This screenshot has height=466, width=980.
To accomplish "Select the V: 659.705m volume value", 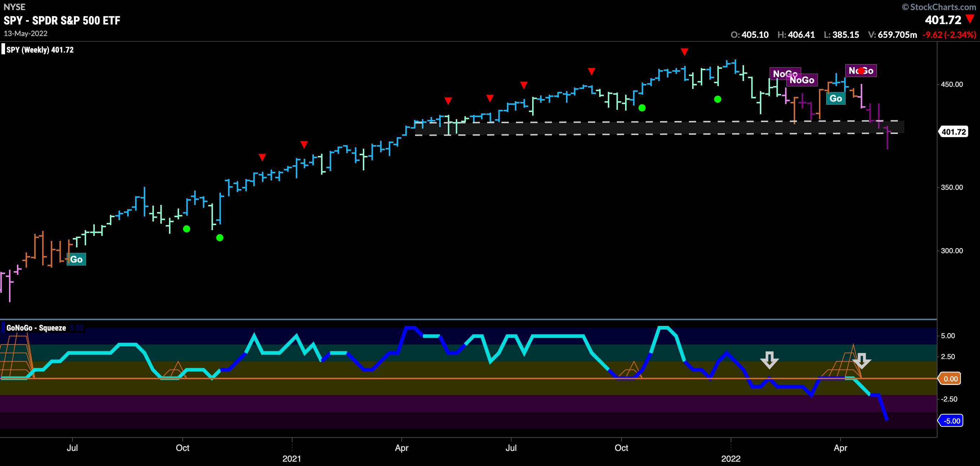I will point(892,35).
